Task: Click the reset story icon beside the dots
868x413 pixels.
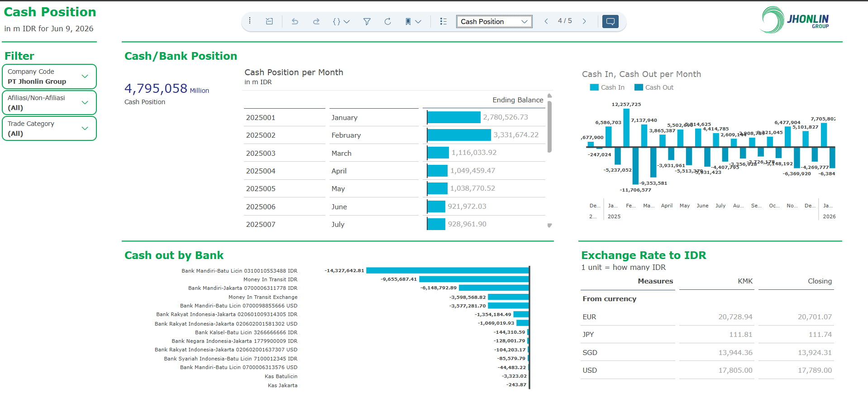Action: click(x=269, y=21)
